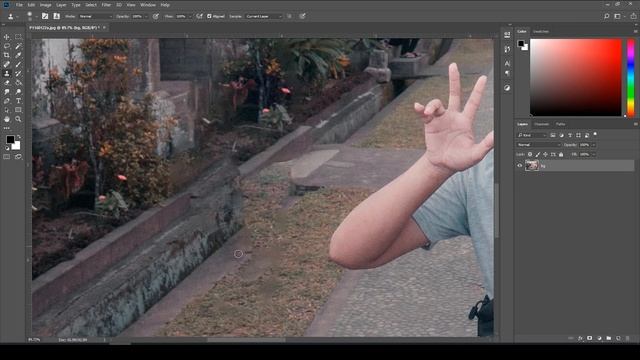This screenshot has width=640, height=360.
Task: Open the Search icon at top right
Action: (607, 16)
